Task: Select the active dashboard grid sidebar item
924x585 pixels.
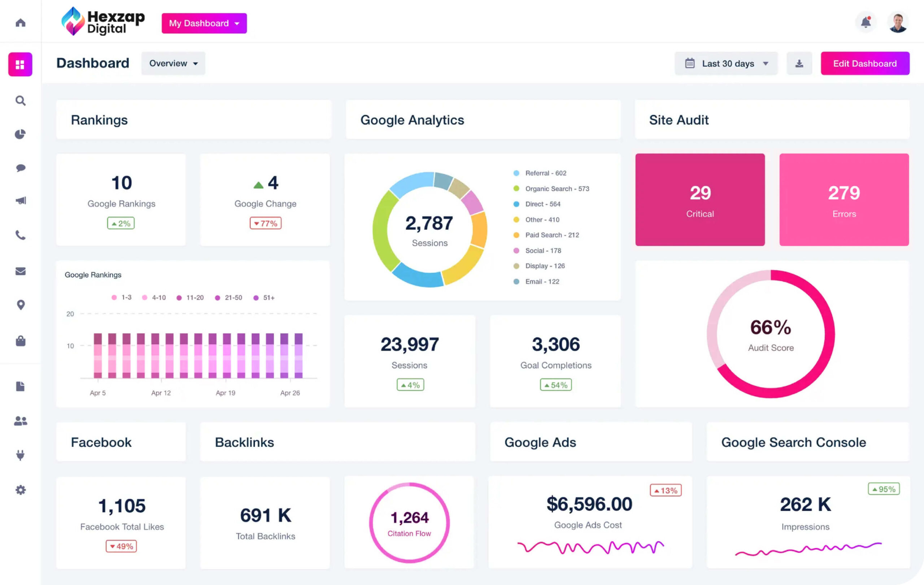Action: (x=20, y=65)
